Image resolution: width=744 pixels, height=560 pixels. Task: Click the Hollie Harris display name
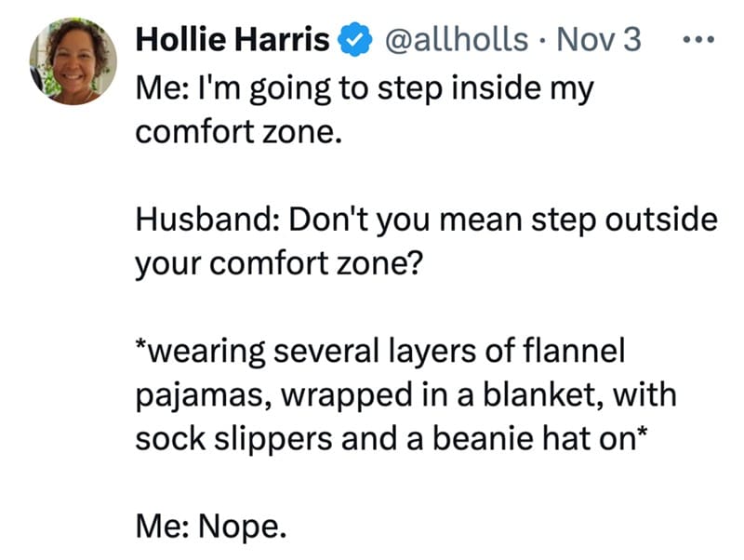click(232, 41)
